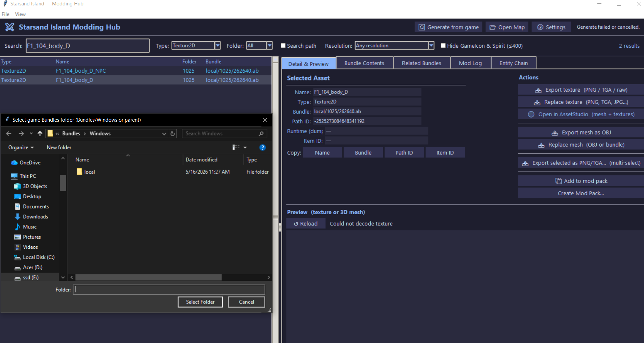Image resolution: width=644 pixels, height=343 pixels.
Task: Reload the texture preview
Action: coord(306,224)
